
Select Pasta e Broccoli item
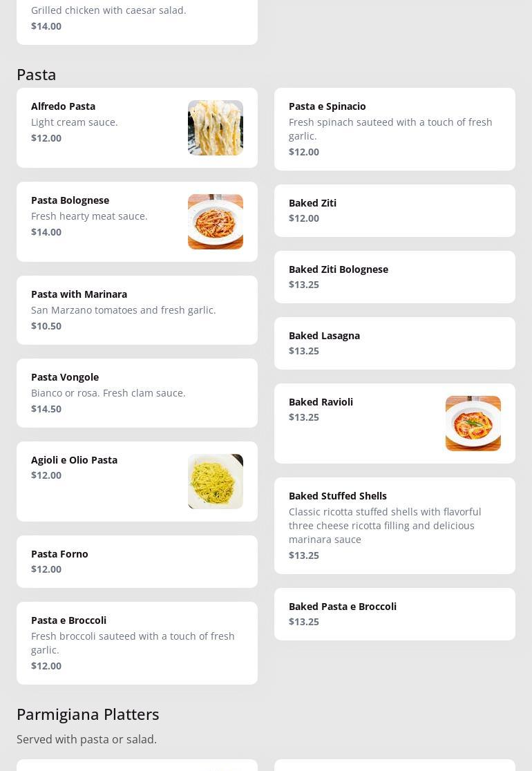tap(69, 620)
